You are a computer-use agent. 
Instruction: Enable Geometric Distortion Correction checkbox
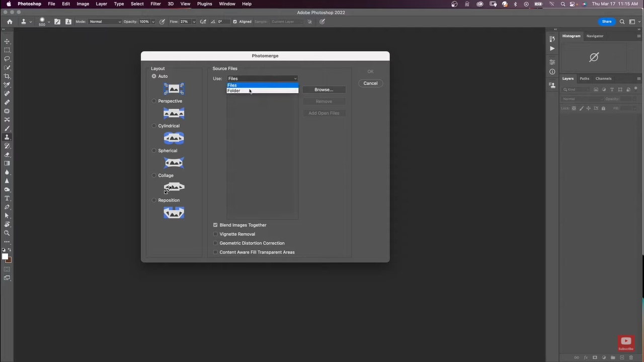215,243
